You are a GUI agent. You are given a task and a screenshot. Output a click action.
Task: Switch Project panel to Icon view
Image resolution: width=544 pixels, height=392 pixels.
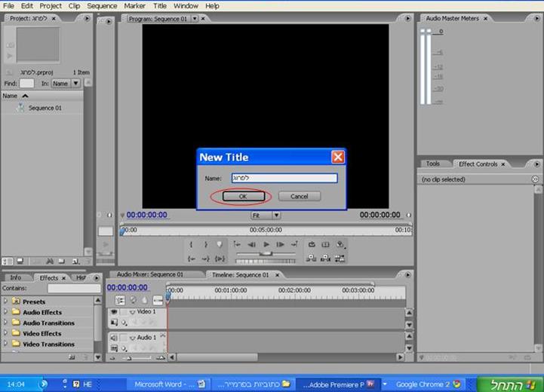(20, 261)
